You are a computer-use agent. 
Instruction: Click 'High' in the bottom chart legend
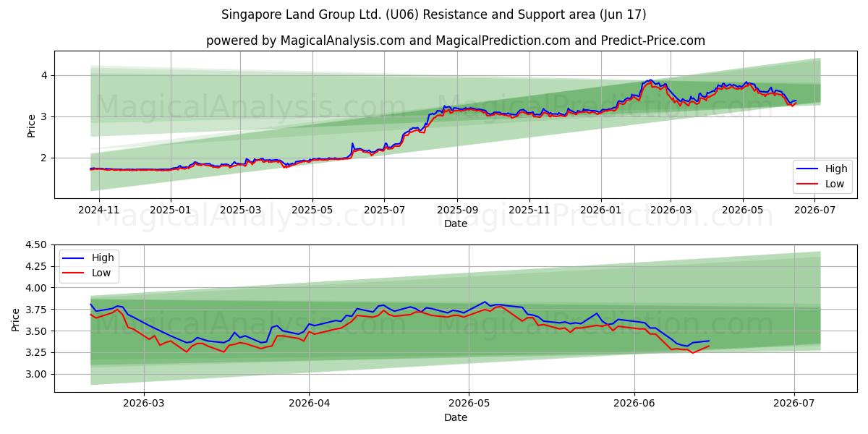pos(103,258)
